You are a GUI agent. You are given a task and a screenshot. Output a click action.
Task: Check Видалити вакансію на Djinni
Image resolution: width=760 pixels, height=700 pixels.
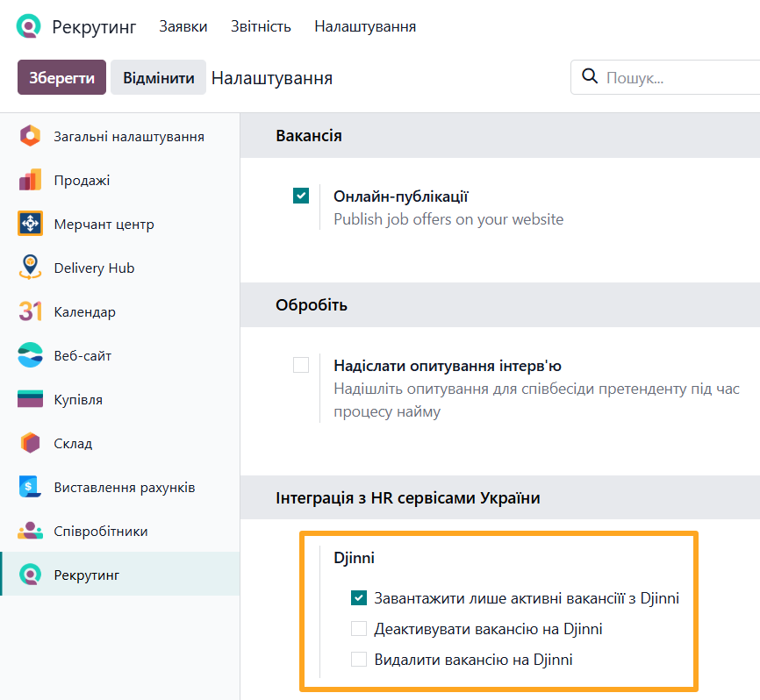click(x=359, y=660)
